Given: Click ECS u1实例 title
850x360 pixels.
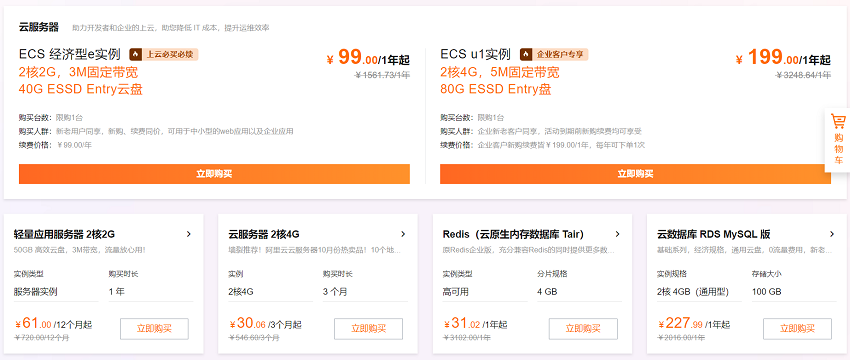Looking at the screenshot, I should 475,54.
